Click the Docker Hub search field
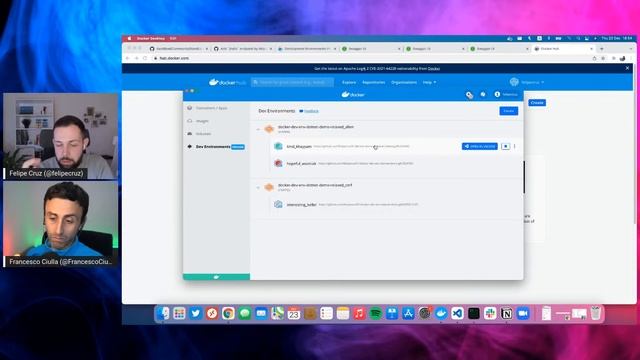Screen dimensions: 640x360 coord(292,82)
